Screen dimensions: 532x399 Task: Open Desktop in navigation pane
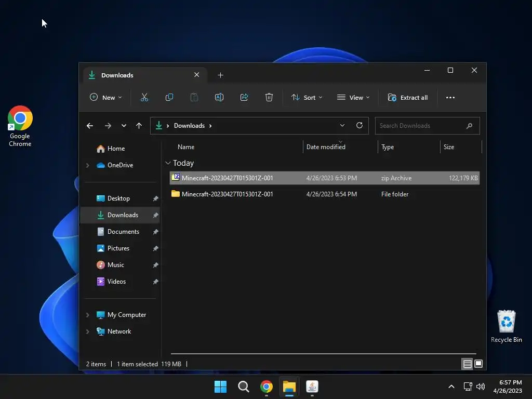121,198
